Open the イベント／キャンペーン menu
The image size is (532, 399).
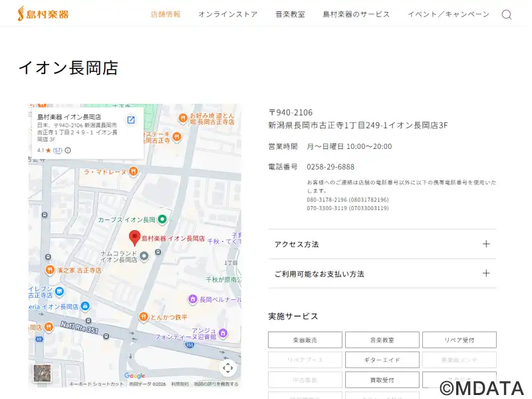click(448, 14)
